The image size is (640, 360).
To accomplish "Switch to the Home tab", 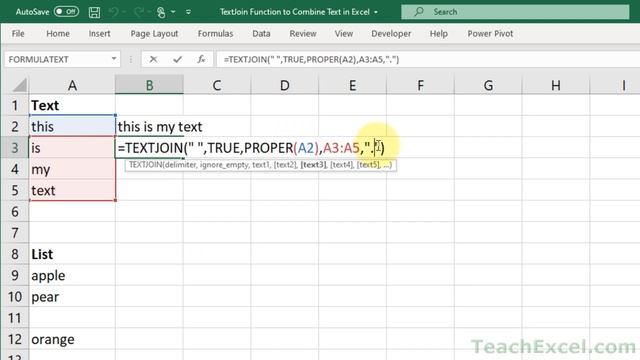I will coord(58,33).
